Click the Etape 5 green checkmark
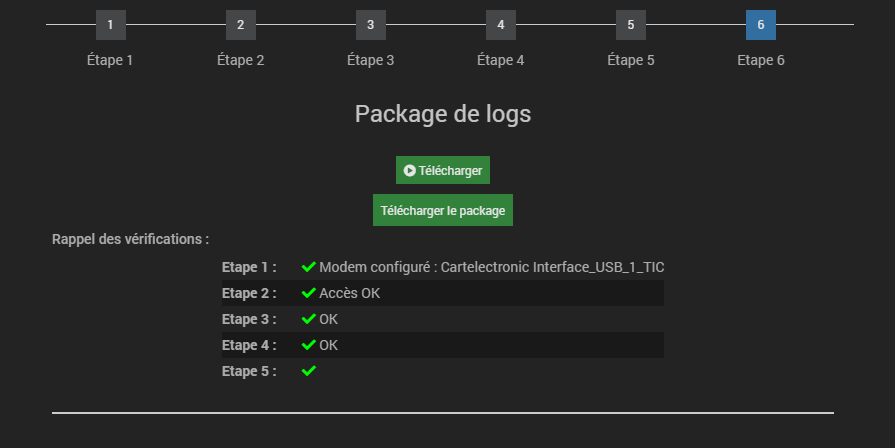Viewport: 895px width, 448px height. [309, 371]
